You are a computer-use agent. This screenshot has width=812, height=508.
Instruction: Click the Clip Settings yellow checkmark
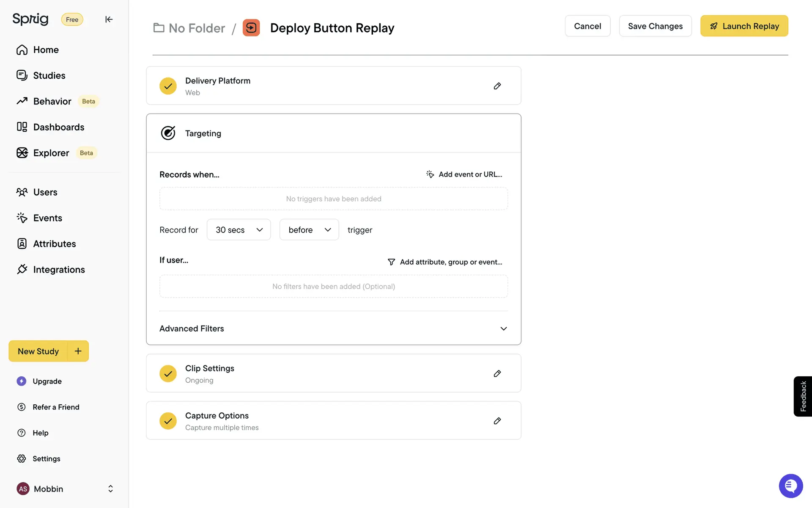point(168,373)
